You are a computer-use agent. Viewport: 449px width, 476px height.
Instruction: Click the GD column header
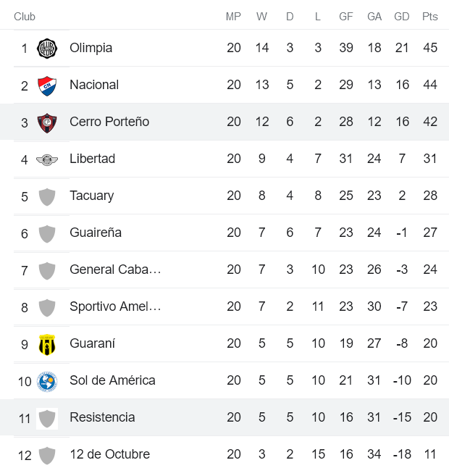tap(402, 17)
